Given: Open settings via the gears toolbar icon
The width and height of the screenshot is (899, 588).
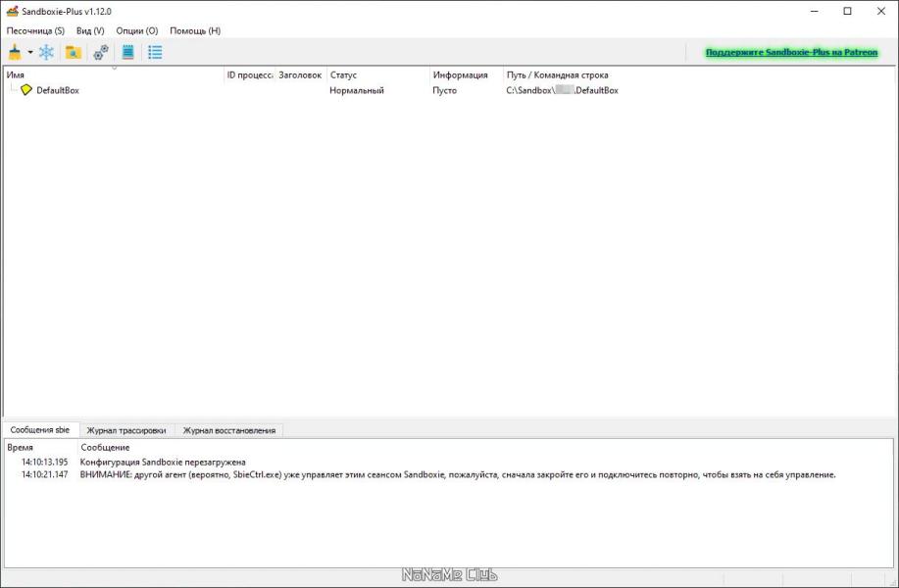Looking at the screenshot, I should [x=101, y=52].
